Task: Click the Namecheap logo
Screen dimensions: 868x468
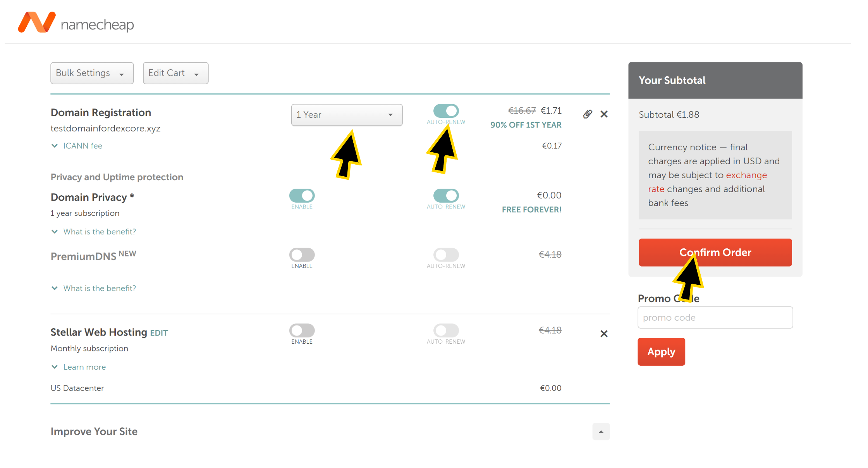Action: tap(76, 22)
